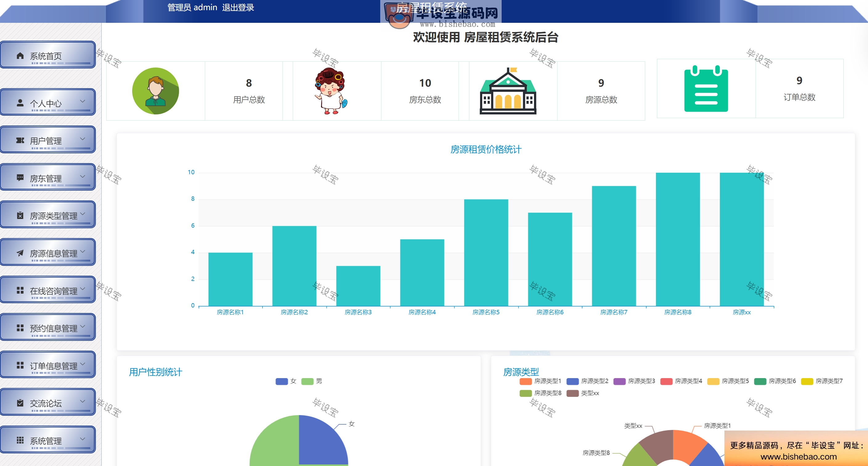Click the cartoon landlady icon
The height and width of the screenshot is (466, 868).
pos(331,91)
